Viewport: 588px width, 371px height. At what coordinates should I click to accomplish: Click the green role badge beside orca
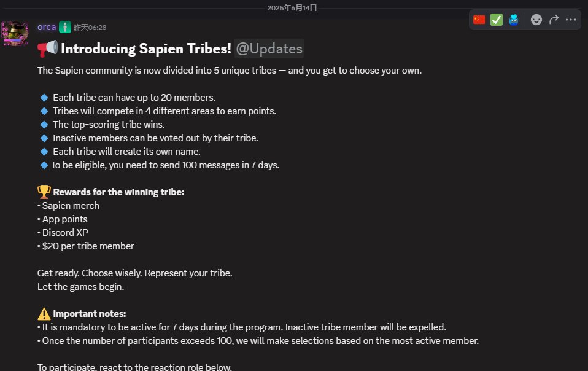click(x=65, y=27)
